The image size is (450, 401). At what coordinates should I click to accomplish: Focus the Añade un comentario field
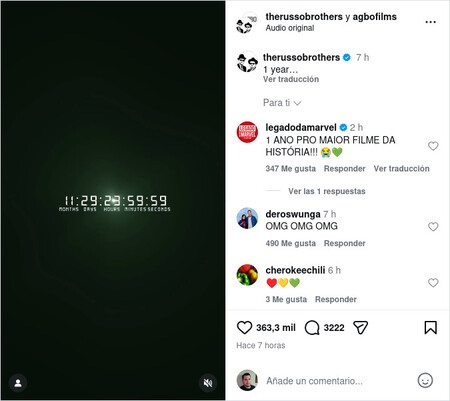pyautogui.click(x=337, y=381)
